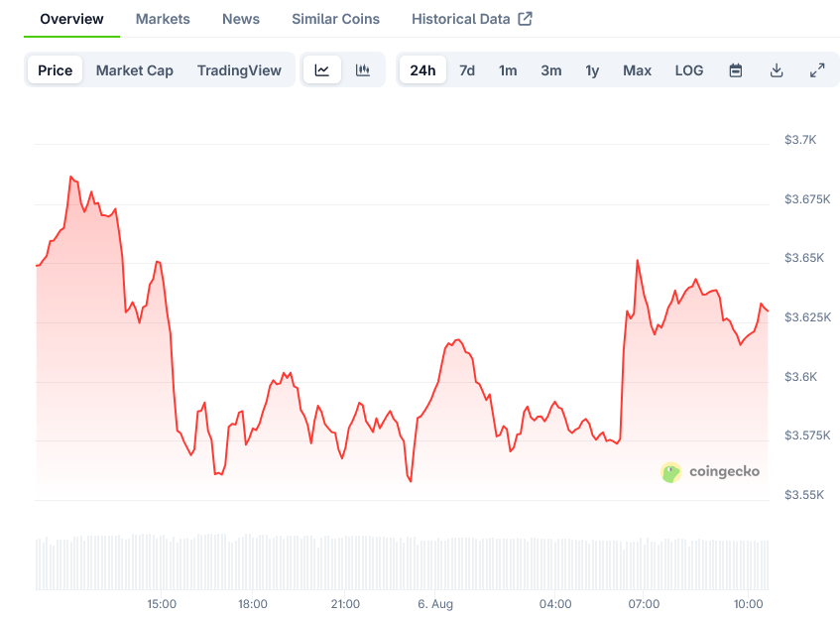
Task: Open the Similar Coins tab
Action: (x=335, y=19)
